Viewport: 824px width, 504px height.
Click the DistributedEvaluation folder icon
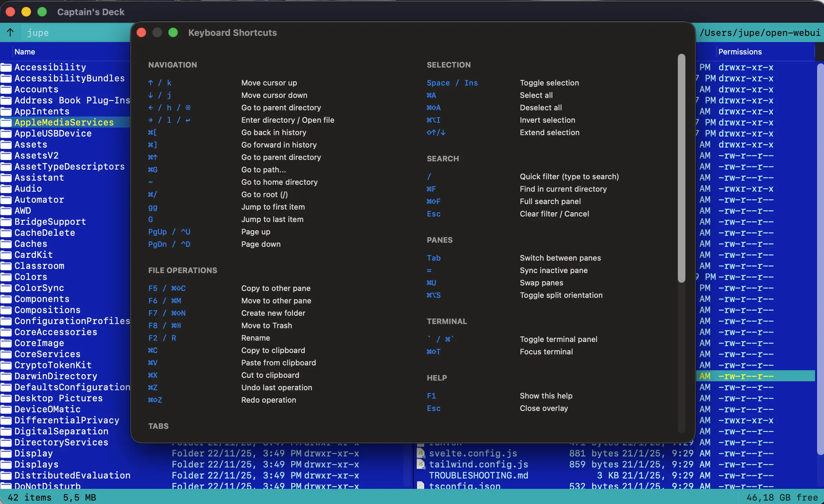[6, 475]
